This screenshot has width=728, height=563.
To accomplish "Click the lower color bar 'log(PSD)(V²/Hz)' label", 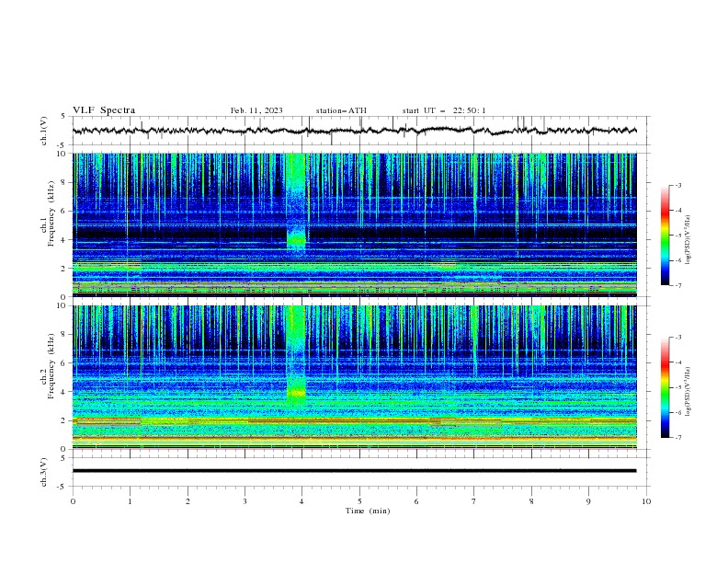I will tap(688, 392).
